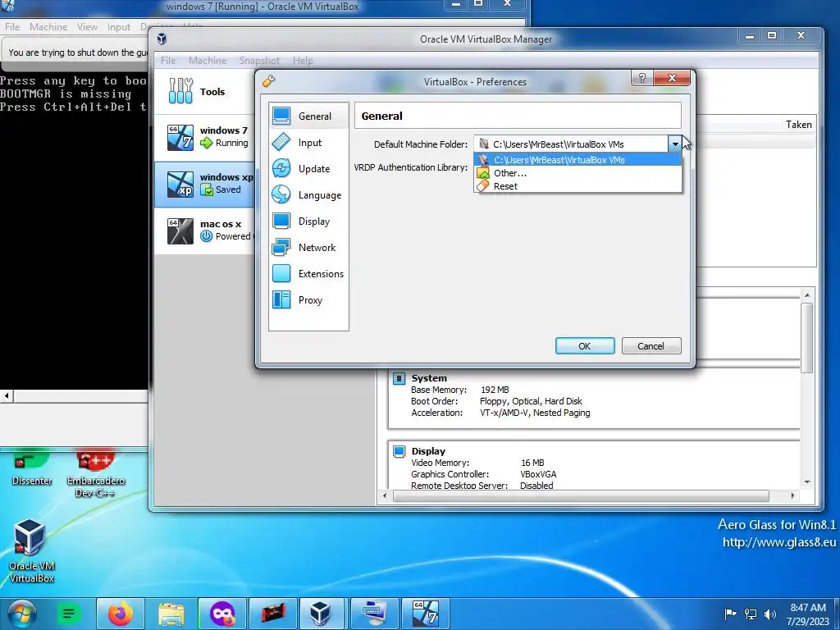The width and height of the screenshot is (840, 630).
Task: Open Help menu in VirtualBox Manager
Action: coord(303,61)
